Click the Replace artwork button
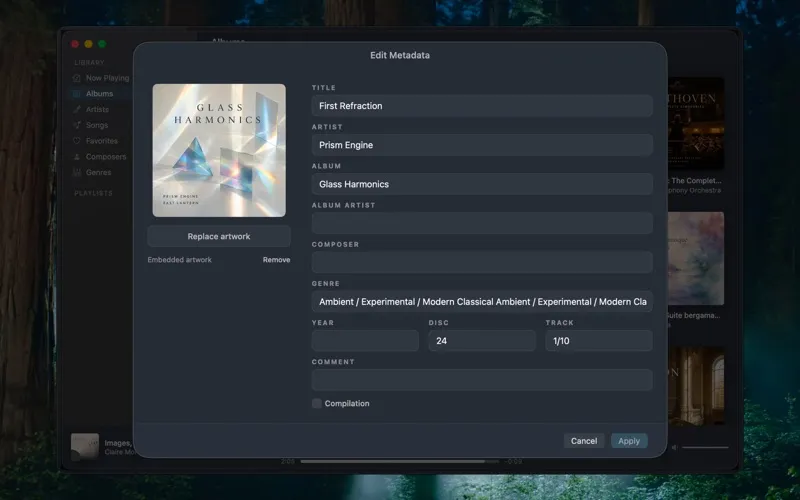Screen dimensions: 800x500 (219, 236)
